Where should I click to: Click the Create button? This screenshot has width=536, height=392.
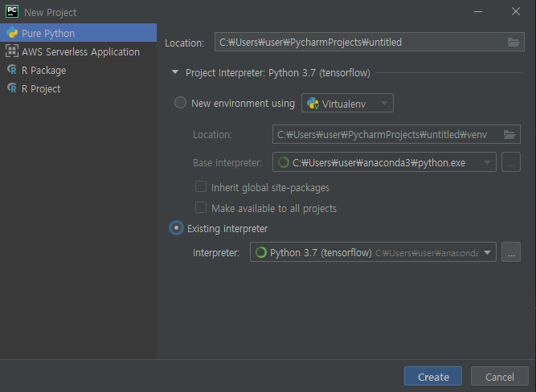click(x=433, y=376)
